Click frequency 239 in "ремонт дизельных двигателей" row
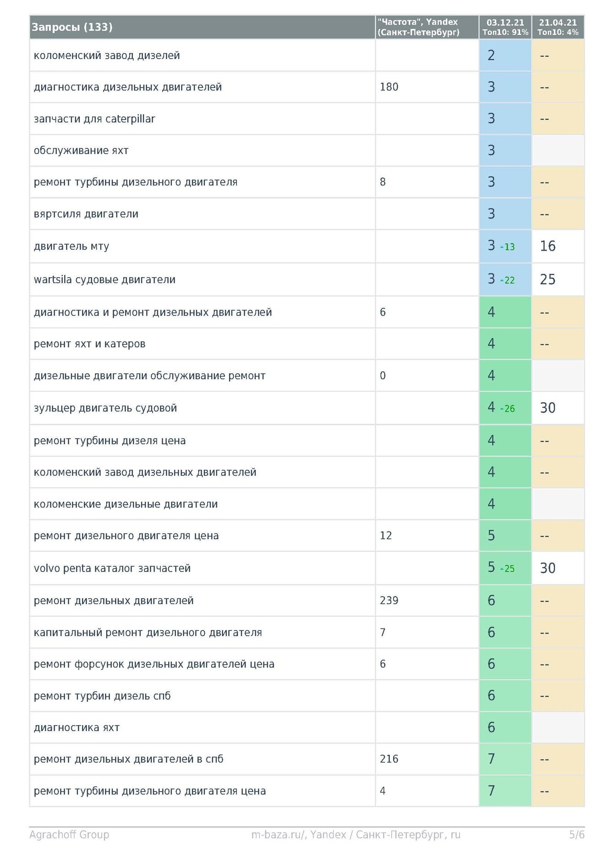The height and width of the screenshot is (868, 614). click(x=389, y=601)
